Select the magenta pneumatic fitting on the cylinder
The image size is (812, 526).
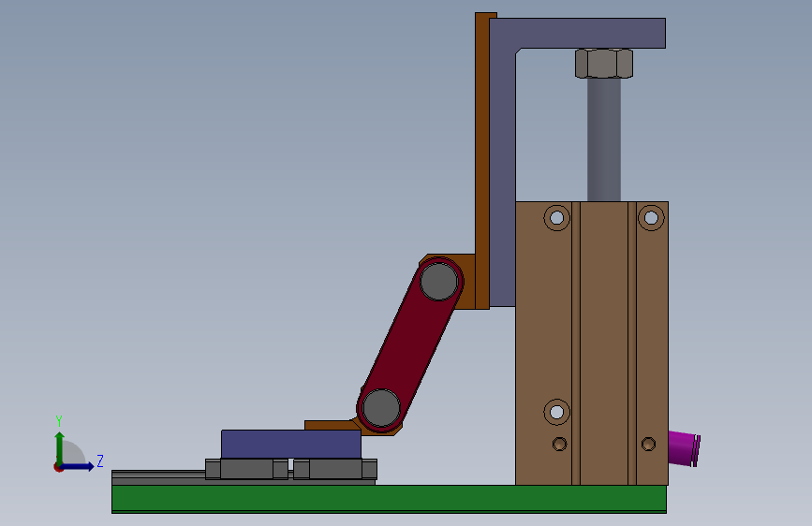pyautogui.click(x=684, y=448)
